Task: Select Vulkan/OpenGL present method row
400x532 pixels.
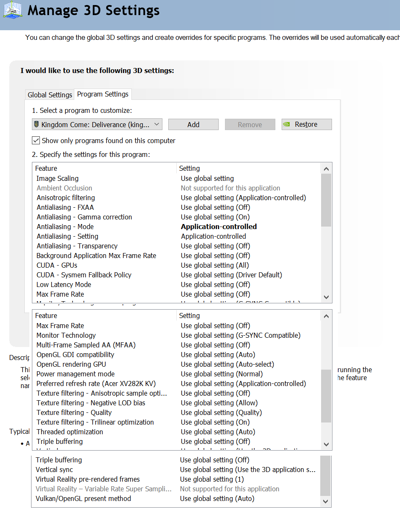Action: 176,498
